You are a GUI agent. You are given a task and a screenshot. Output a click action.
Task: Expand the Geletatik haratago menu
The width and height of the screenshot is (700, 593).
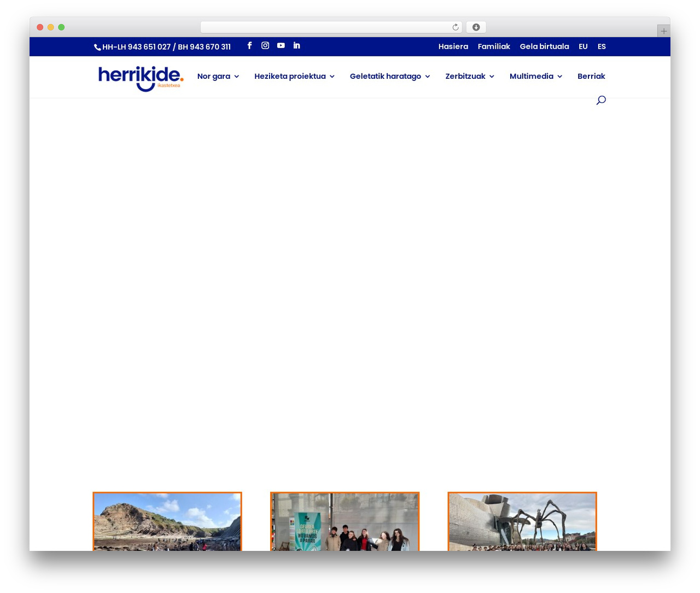(390, 77)
